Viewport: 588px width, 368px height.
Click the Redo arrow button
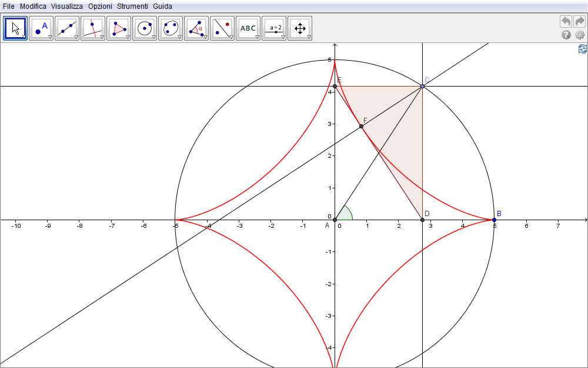(x=580, y=22)
